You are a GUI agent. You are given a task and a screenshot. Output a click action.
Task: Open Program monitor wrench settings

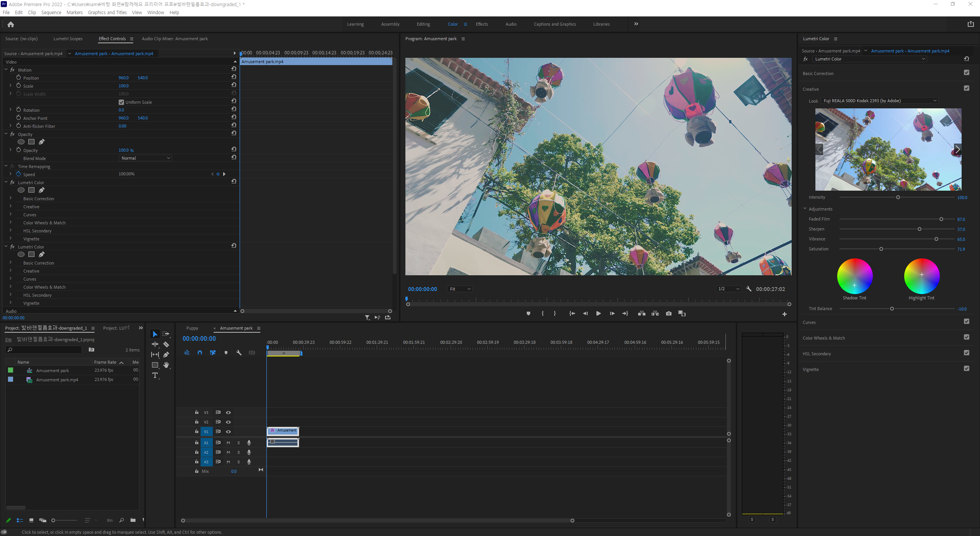click(748, 289)
